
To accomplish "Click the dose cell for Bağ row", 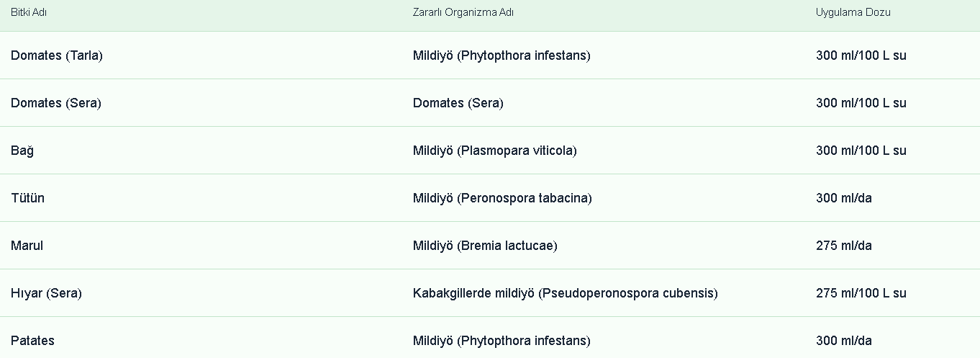I will 861,151.
